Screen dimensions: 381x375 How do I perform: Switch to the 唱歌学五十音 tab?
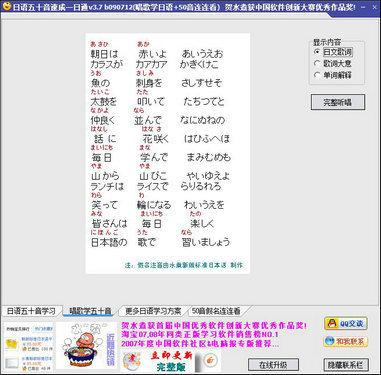coord(90,311)
